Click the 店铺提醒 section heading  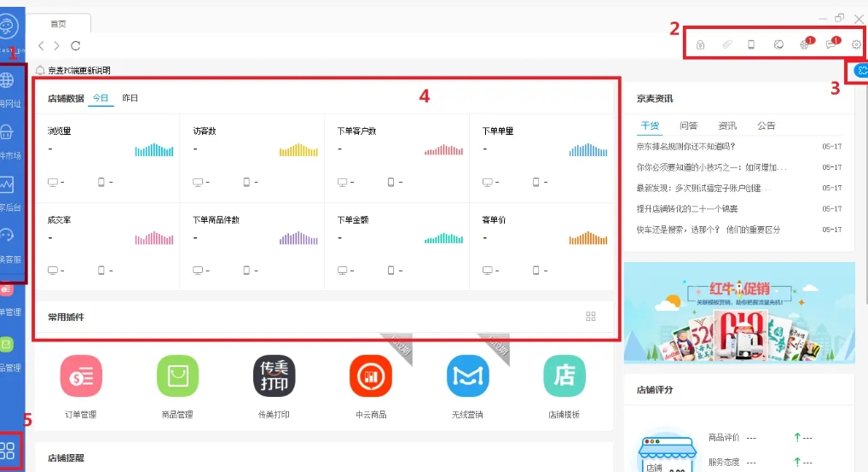(66, 458)
